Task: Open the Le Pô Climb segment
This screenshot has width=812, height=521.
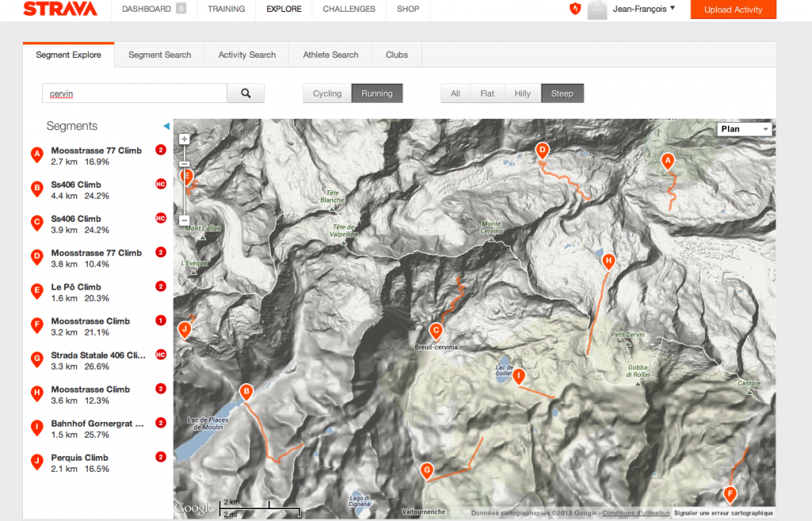Action: click(76, 287)
